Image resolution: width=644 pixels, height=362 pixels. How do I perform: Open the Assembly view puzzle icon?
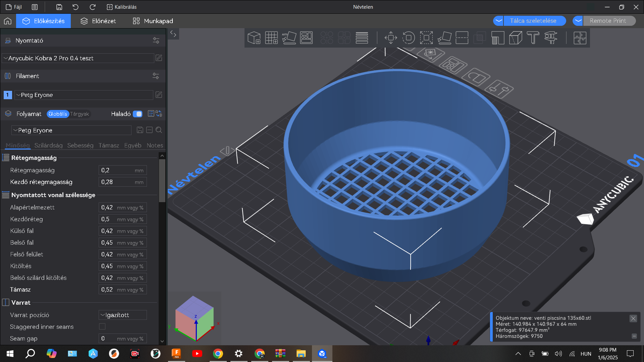(580, 38)
